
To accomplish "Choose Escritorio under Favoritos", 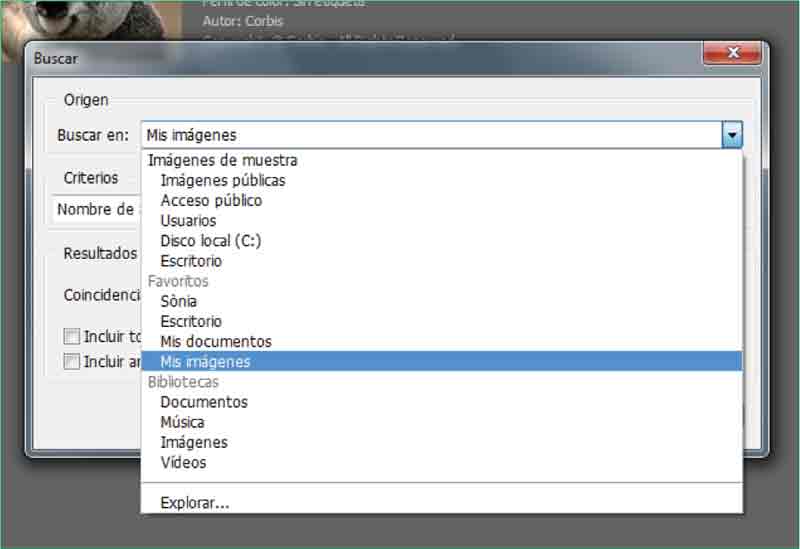I will pyautogui.click(x=191, y=322).
